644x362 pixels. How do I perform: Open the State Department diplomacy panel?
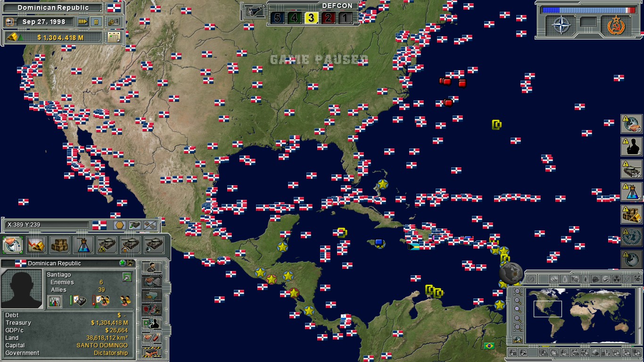click(x=13, y=245)
